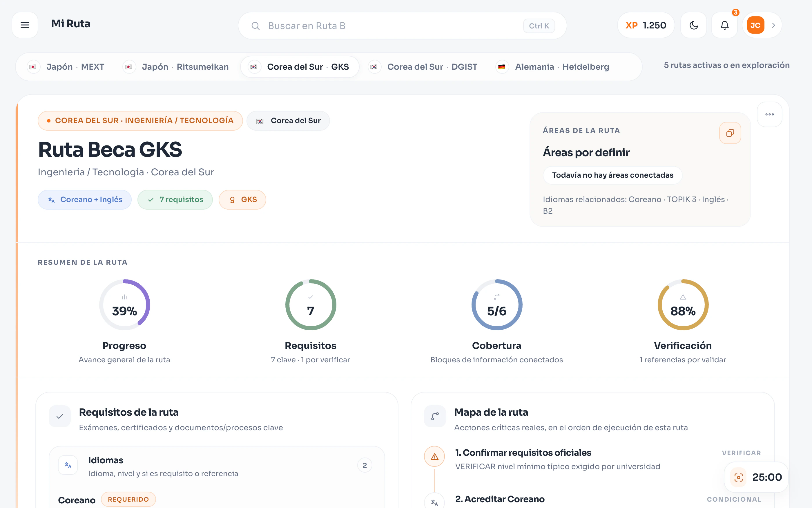Click the 5/6 Cobertura ring
This screenshot has width=812, height=508.
[x=497, y=305]
